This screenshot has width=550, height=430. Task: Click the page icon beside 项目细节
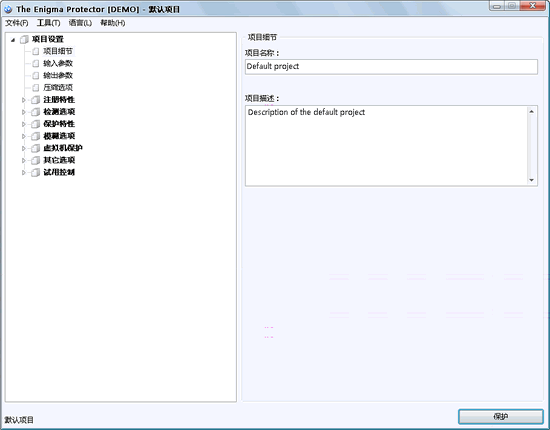tap(35, 52)
